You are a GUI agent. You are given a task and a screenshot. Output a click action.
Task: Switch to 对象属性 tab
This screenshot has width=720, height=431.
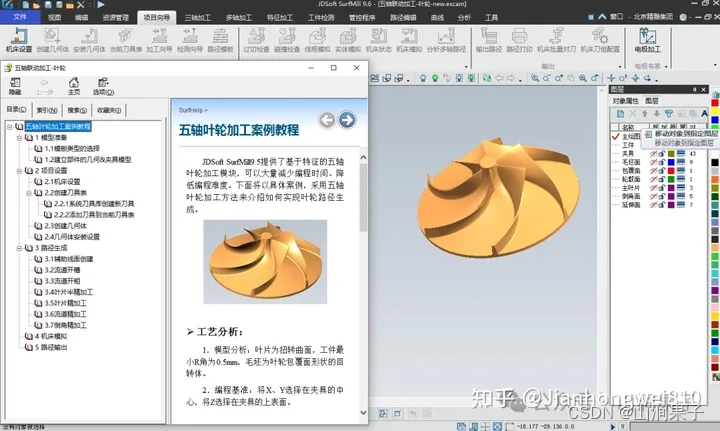[625, 101]
